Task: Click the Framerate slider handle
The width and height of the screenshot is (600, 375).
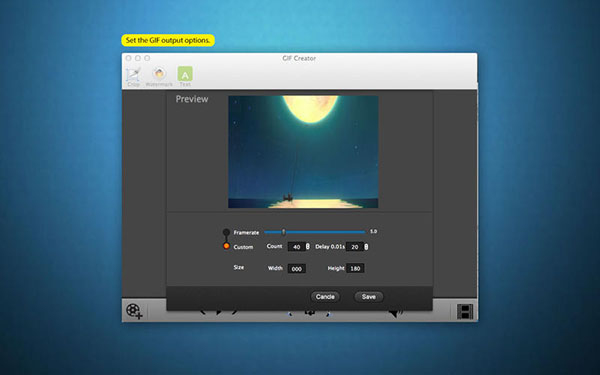Action: point(284,232)
